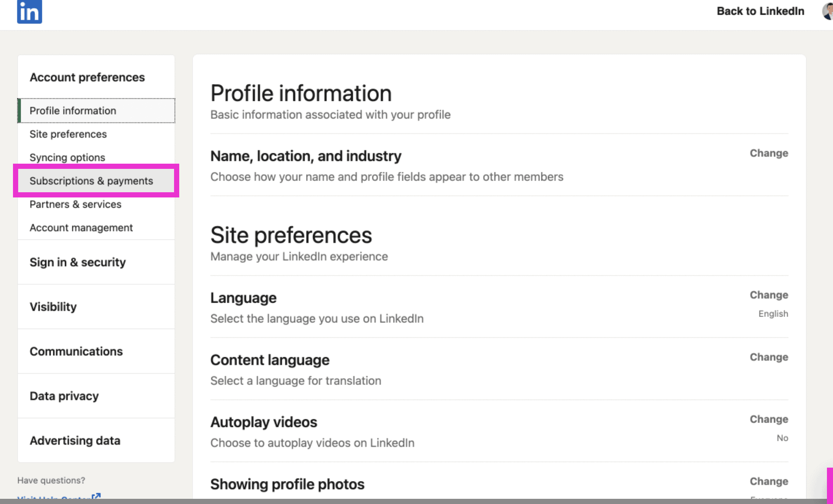Open Site preferences sidebar item
The width and height of the screenshot is (833, 504).
(68, 134)
